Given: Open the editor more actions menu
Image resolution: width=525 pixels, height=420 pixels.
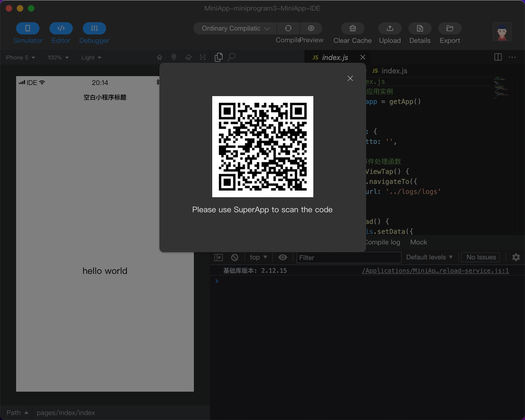Looking at the screenshot, I should pyautogui.click(x=512, y=57).
